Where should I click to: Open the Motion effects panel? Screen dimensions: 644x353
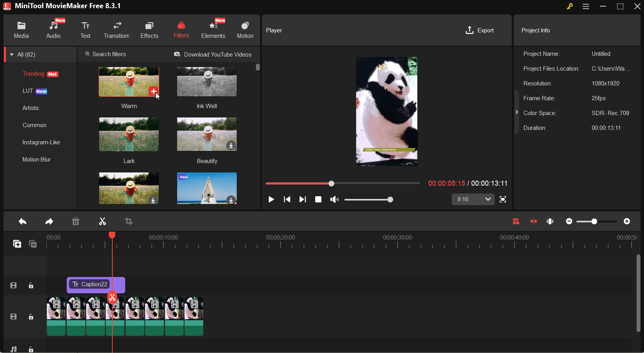(245, 29)
